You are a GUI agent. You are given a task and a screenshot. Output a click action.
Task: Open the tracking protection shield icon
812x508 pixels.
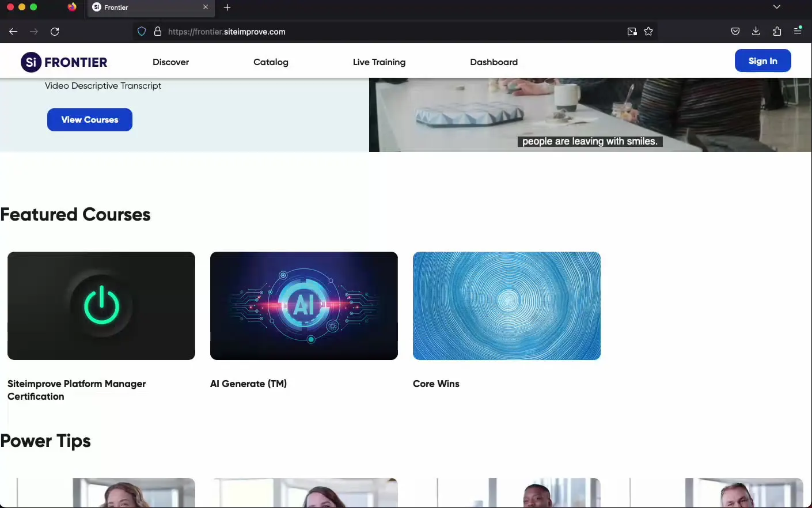(142, 32)
